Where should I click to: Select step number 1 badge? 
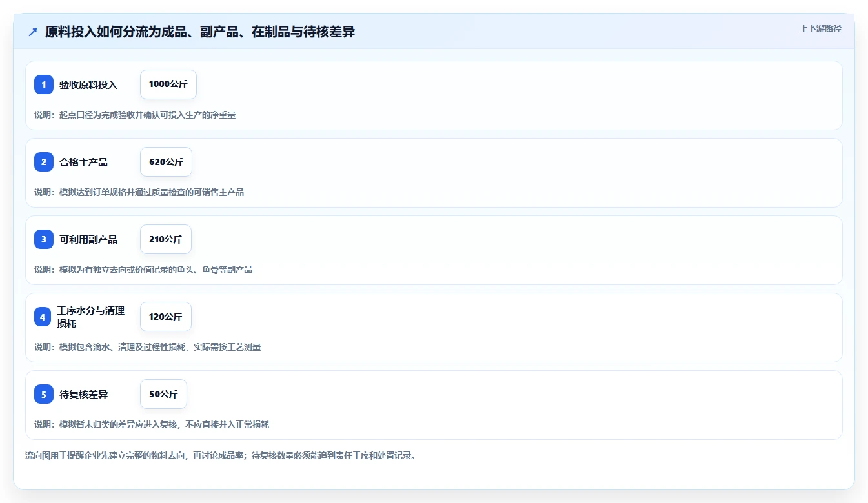[x=44, y=84]
